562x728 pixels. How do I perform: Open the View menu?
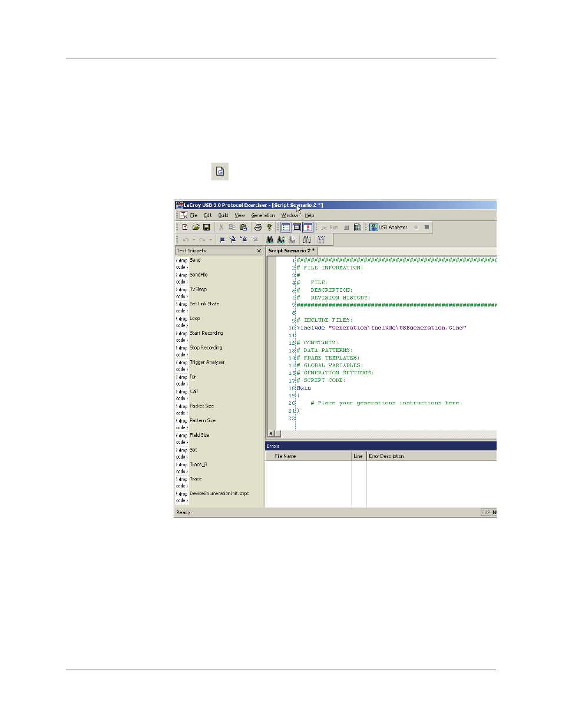240,216
